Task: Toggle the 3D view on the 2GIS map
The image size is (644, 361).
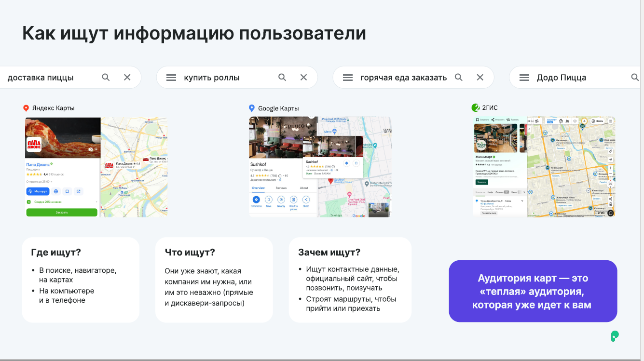Action: click(x=611, y=184)
